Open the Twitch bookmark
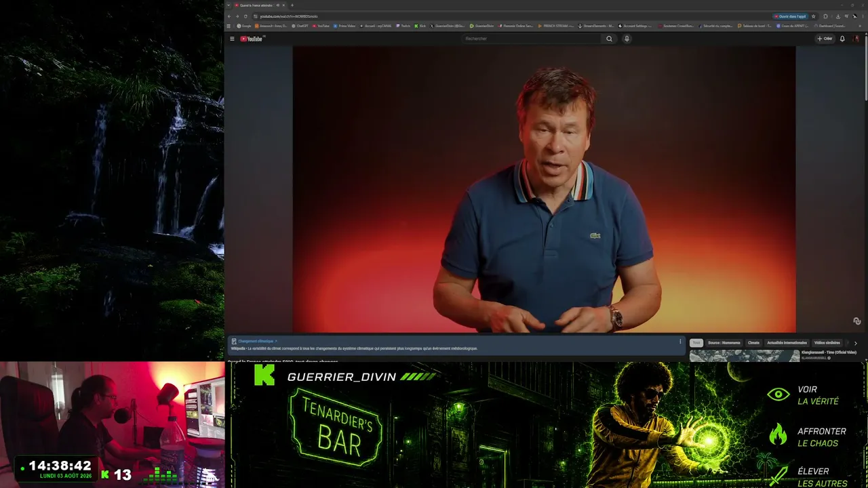This screenshot has height=488, width=868. pyautogui.click(x=403, y=26)
